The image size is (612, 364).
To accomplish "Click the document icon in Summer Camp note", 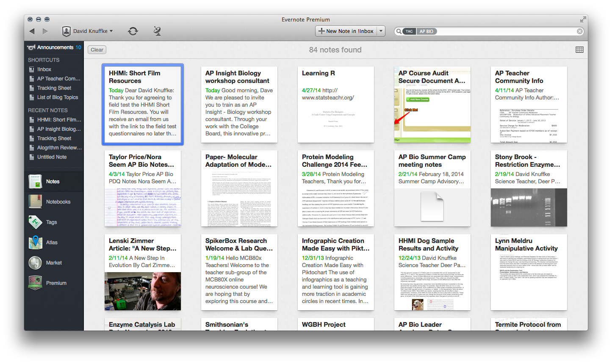I will tap(432, 207).
